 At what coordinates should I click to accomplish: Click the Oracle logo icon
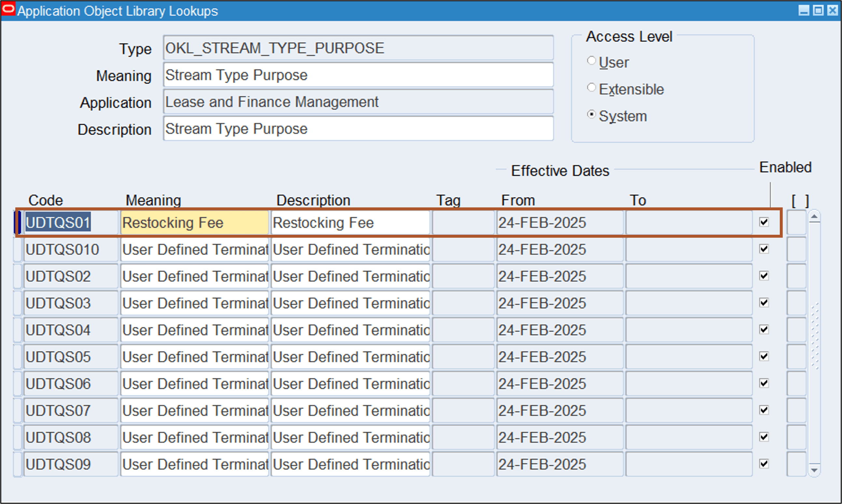(8, 10)
